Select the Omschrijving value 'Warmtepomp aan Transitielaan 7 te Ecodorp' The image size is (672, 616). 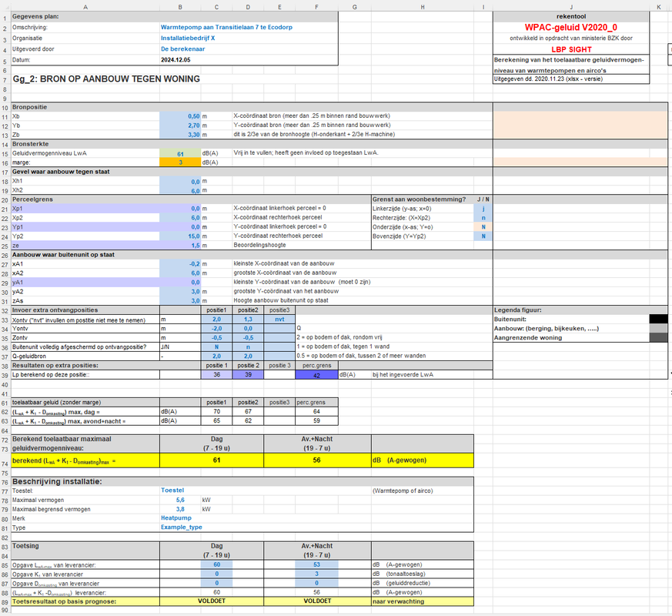click(x=226, y=27)
